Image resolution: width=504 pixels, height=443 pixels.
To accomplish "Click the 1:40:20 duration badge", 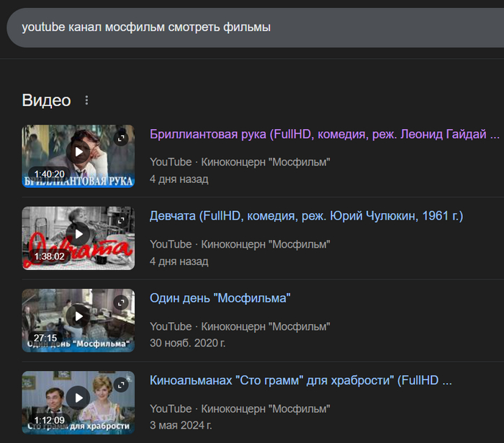I will [49, 174].
